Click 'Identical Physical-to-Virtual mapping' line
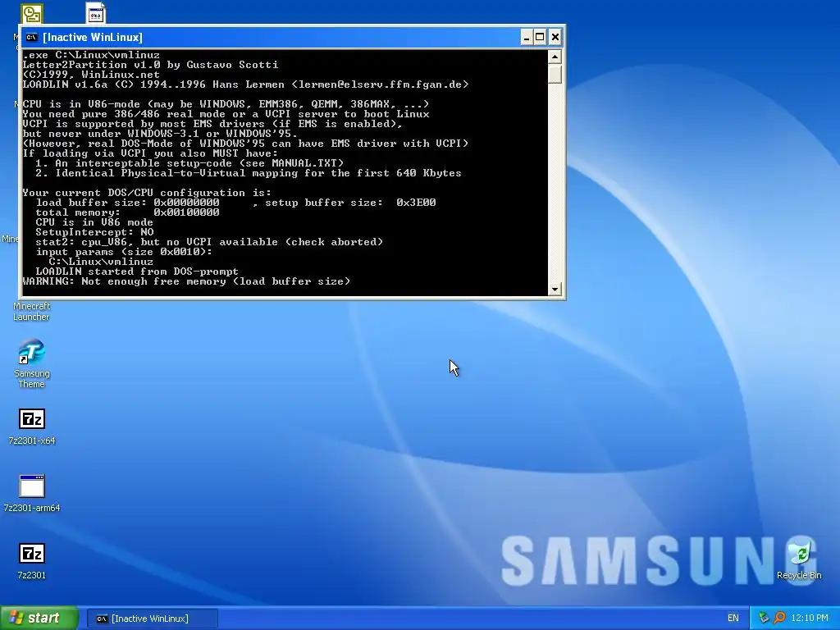 tap(249, 173)
